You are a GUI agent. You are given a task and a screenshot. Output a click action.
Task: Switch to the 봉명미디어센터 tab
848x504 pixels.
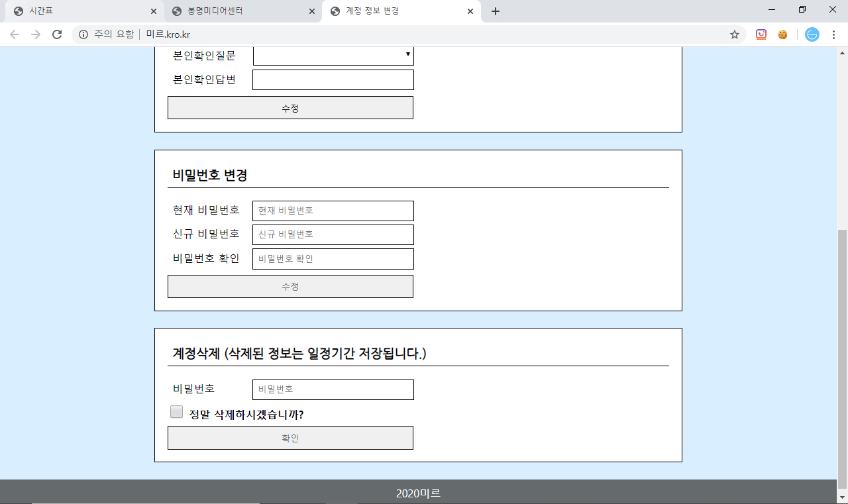pyautogui.click(x=242, y=11)
